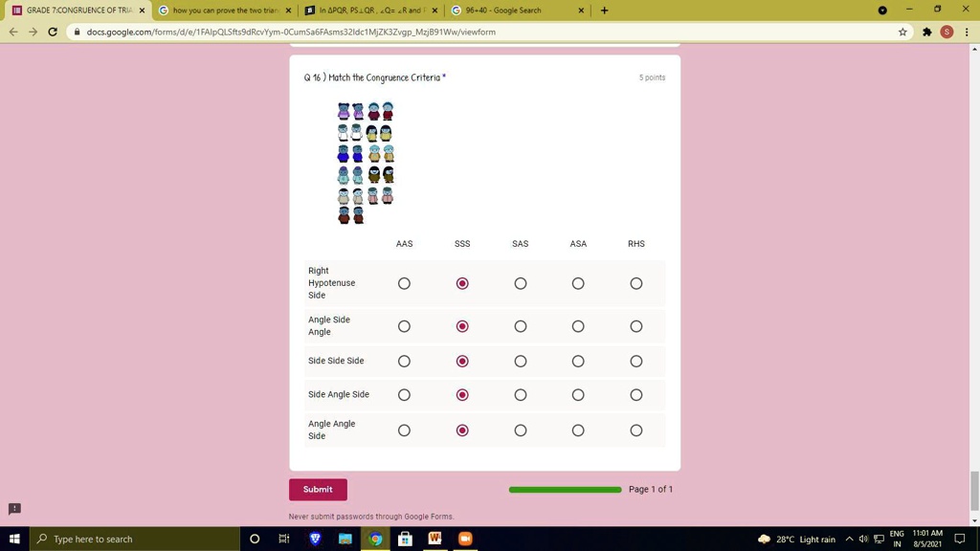Open notification center icon
This screenshot has height=551, width=980.
(x=960, y=539)
